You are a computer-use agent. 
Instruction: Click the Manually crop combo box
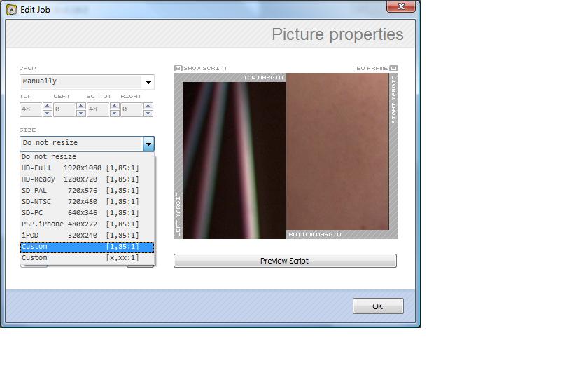[87, 82]
